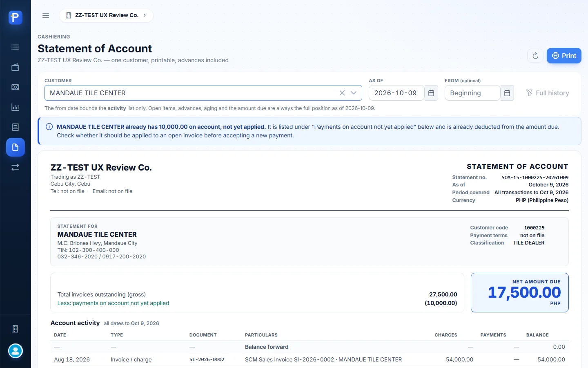This screenshot has width=588, height=368.
Task: Click statement number SOA-15-1000225-20261009
Action: pyautogui.click(x=535, y=177)
